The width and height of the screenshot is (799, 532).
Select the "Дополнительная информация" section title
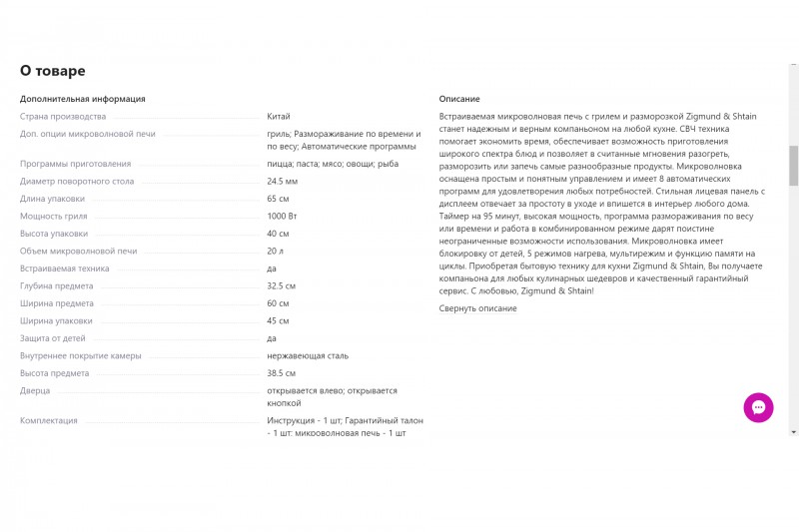click(x=83, y=99)
